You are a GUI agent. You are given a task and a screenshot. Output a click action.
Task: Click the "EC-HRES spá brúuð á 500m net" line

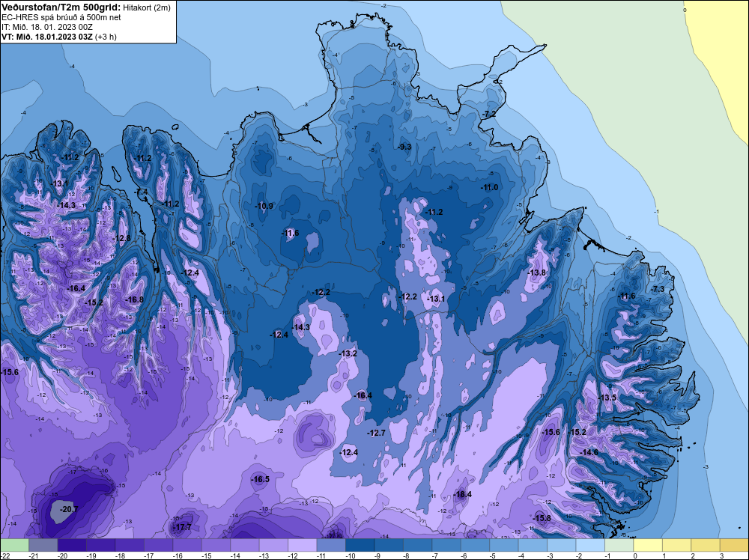coord(61,17)
